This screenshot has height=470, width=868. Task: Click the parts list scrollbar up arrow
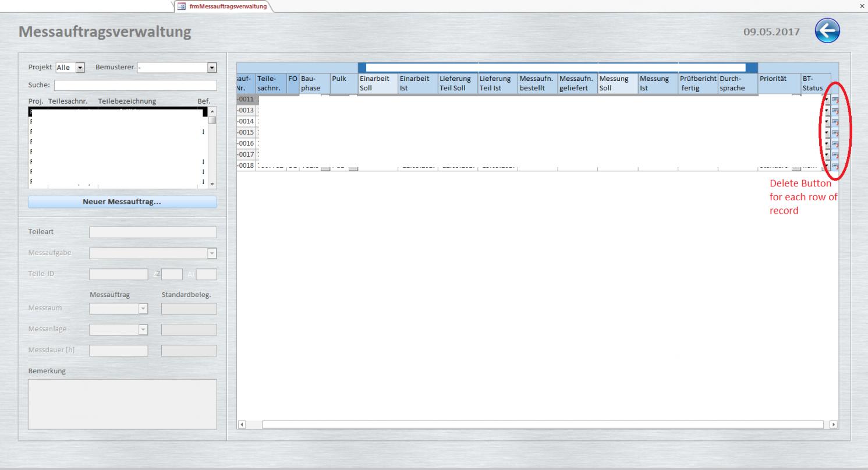pos(212,111)
